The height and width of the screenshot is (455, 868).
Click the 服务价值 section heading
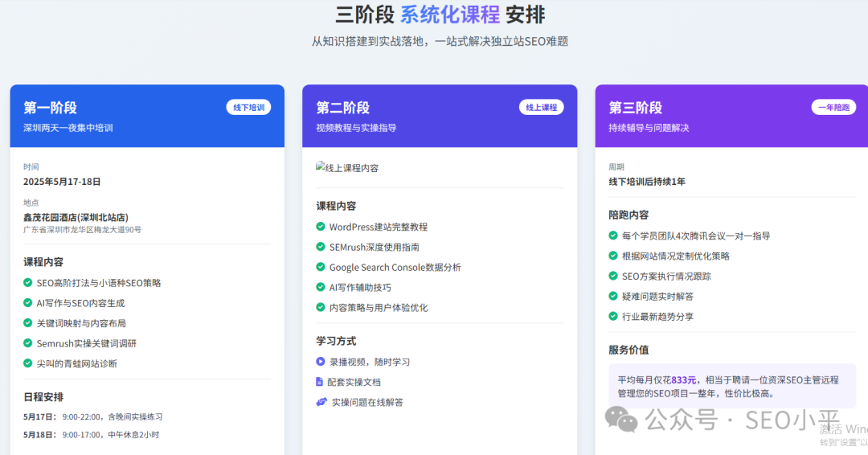pyautogui.click(x=628, y=350)
